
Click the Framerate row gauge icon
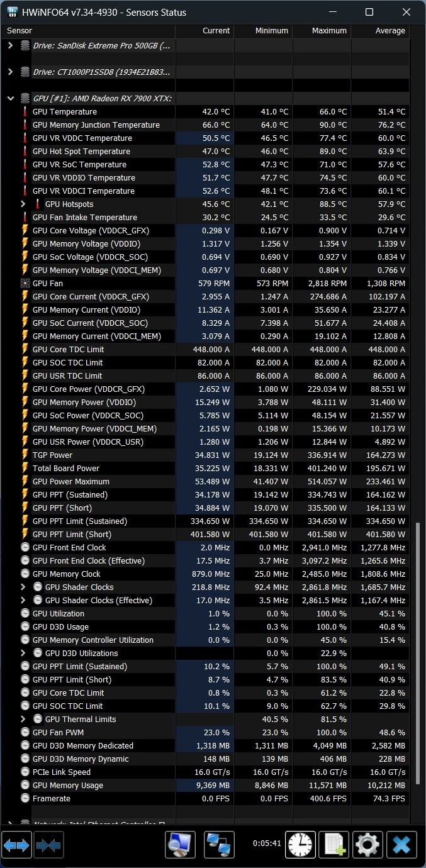[25, 799]
